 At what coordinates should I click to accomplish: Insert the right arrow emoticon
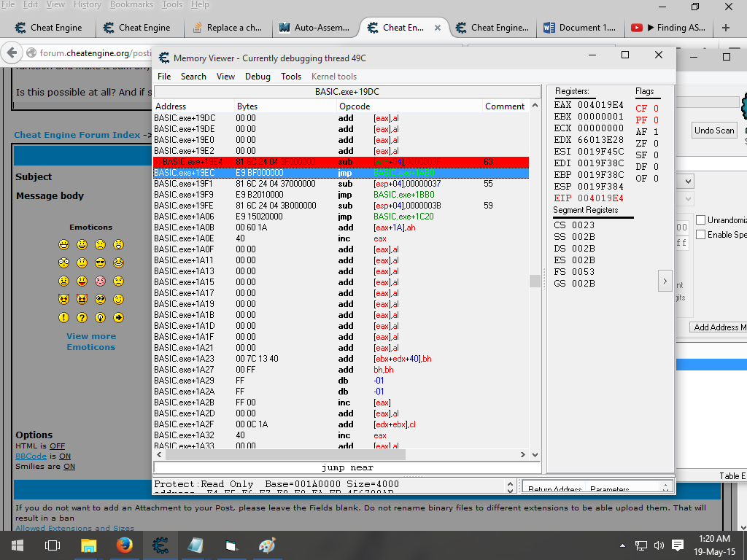(118, 317)
